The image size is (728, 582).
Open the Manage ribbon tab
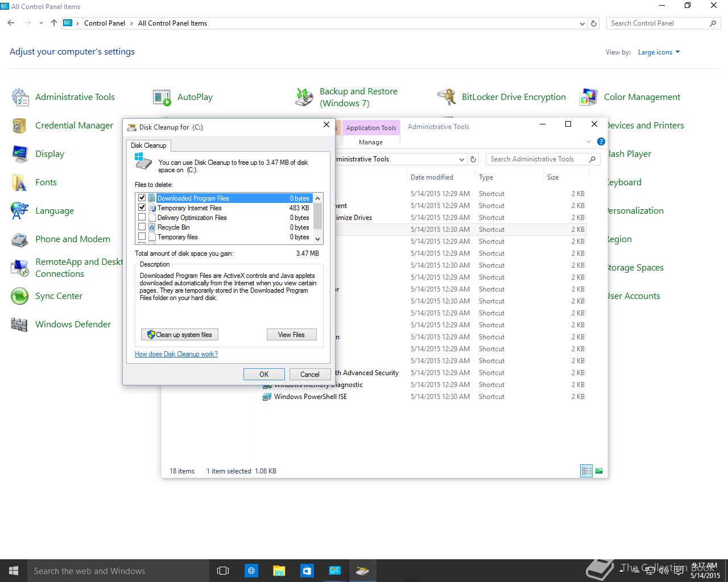click(x=371, y=142)
